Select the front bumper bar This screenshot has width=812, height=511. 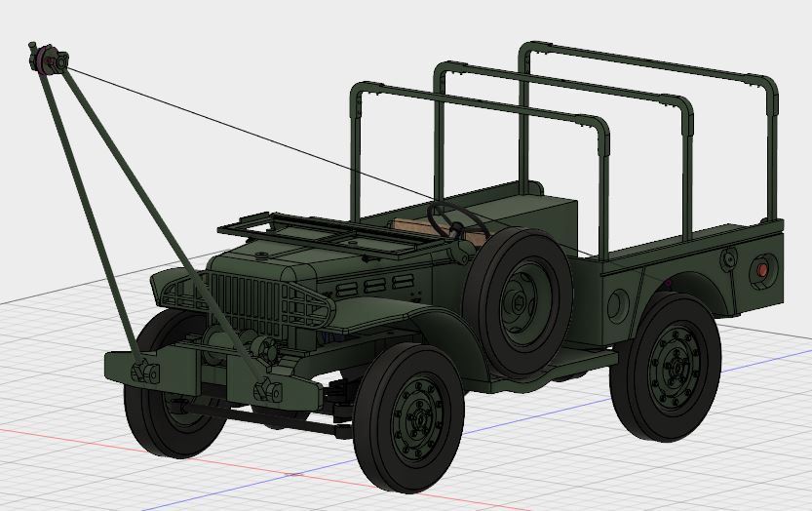pos(214,379)
